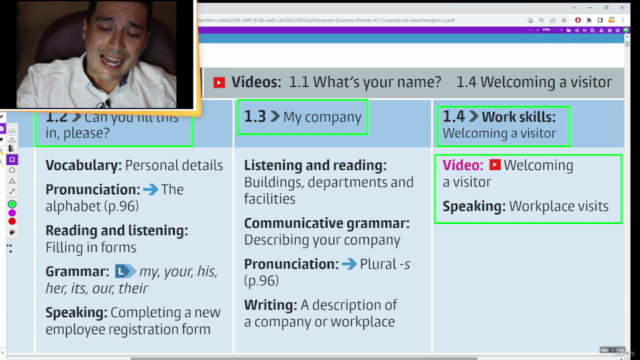Click 'employee registration form' text

[128, 329]
